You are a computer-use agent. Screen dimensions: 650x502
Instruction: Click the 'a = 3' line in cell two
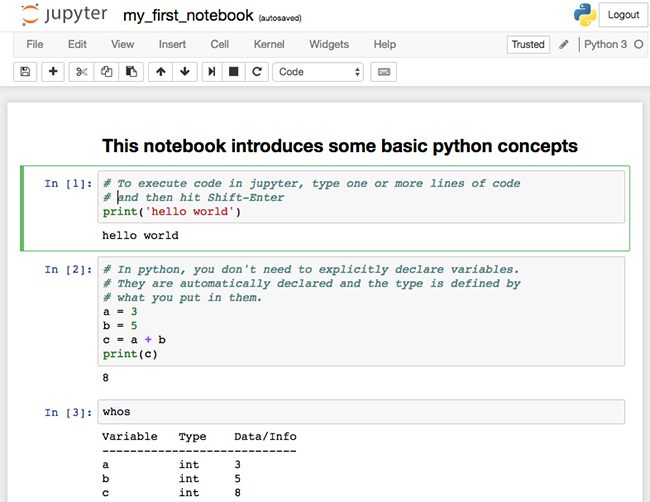coord(120,312)
